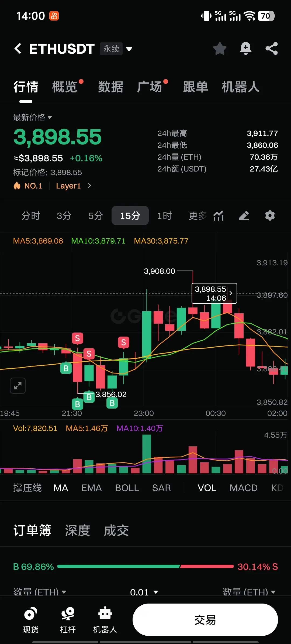
Task: Toggle the SAR indicator
Action: pyautogui.click(x=161, y=488)
